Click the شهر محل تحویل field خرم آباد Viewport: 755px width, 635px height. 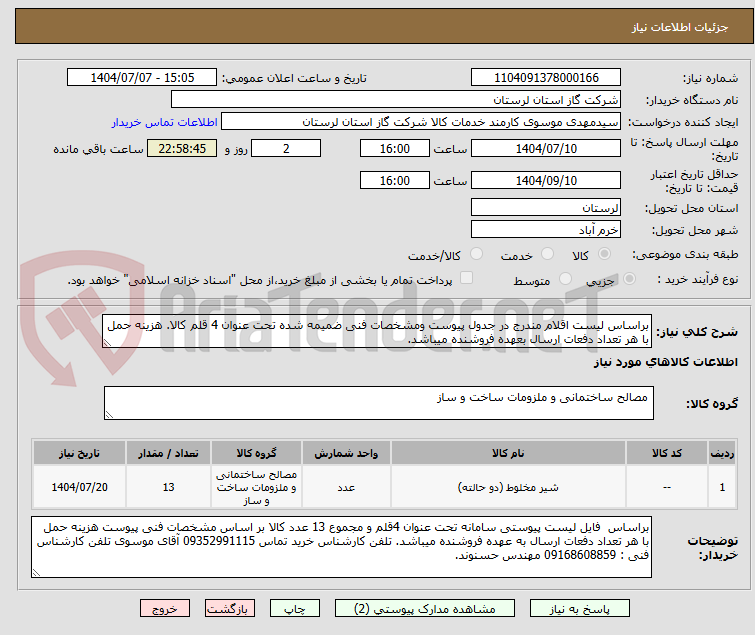[546, 230]
